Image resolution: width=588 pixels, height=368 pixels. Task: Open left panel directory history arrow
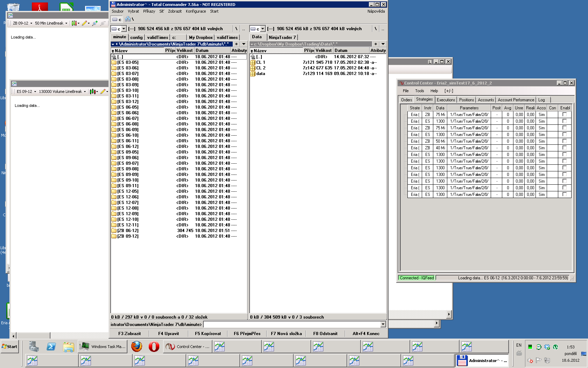[x=244, y=44]
